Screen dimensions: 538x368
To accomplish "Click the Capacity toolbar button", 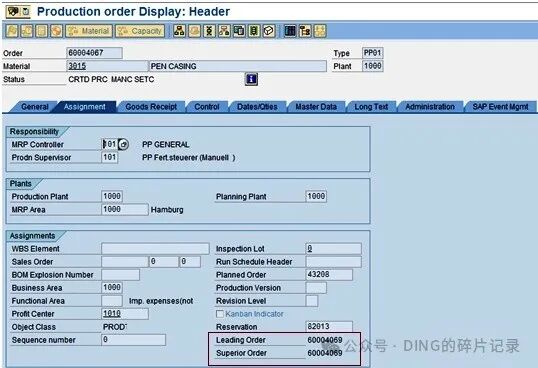I will point(140,31).
